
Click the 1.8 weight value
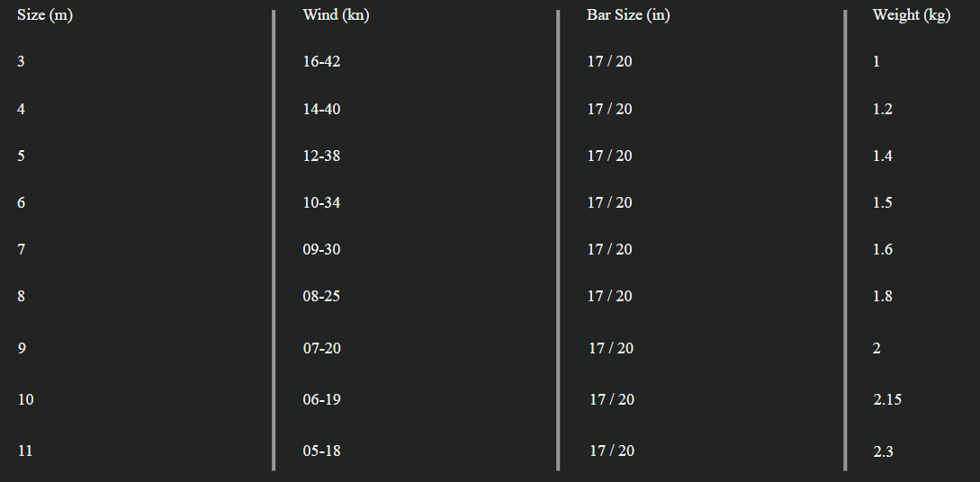(882, 296)
